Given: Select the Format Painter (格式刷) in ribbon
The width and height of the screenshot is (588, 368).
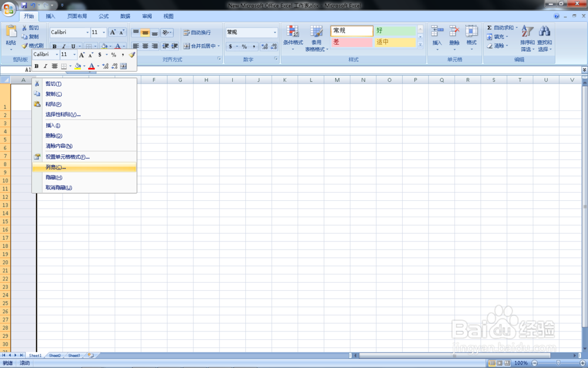Looking at the screenshot, I should click(32, 45).
